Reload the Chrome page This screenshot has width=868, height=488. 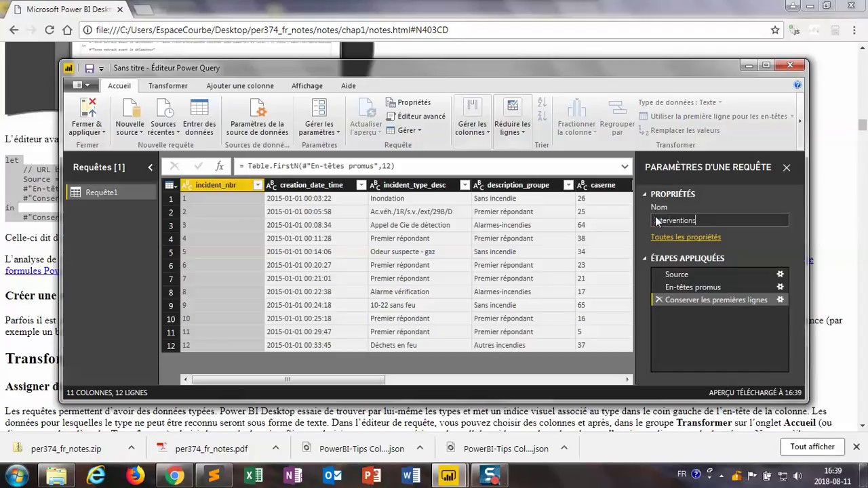pyautogui.click(x=50, y=30)
